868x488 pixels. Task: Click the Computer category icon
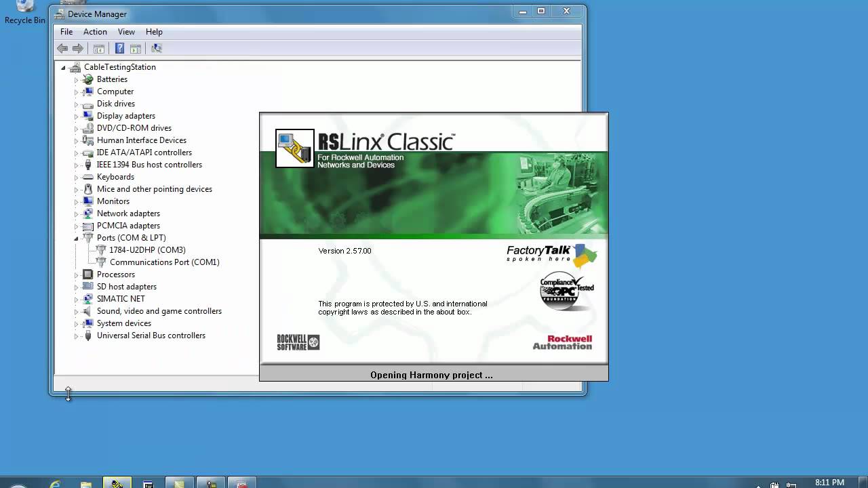tap(87, 91)
